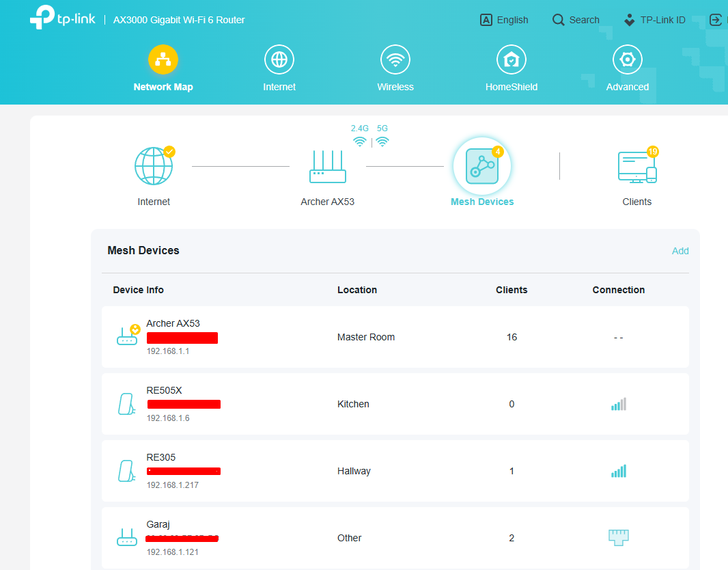The height and width of the screenshot is (570, 728).
Task: Click the RE505X extender icon
Action: tap(126, 404)
